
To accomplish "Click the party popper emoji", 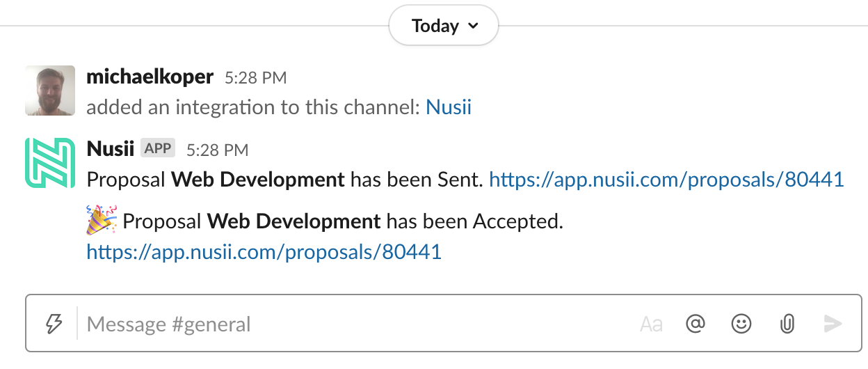I will tap(102, 221).
